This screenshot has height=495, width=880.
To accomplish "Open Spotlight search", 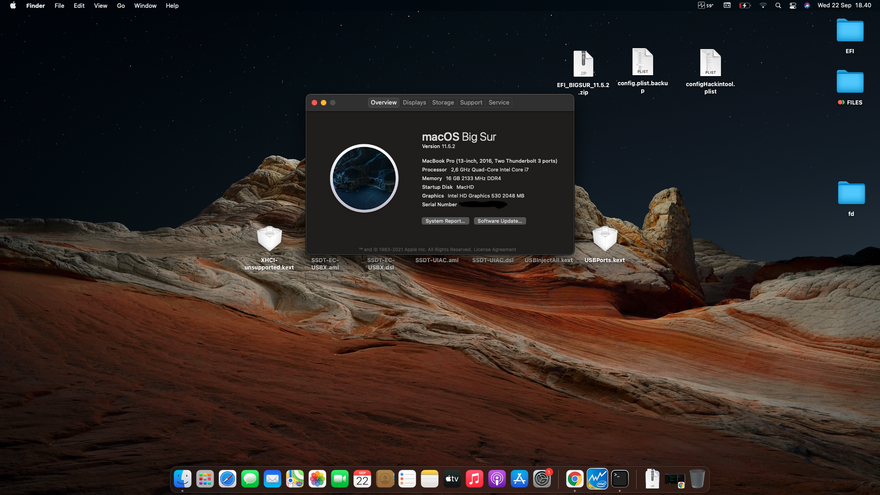I will tap(778, 6).
